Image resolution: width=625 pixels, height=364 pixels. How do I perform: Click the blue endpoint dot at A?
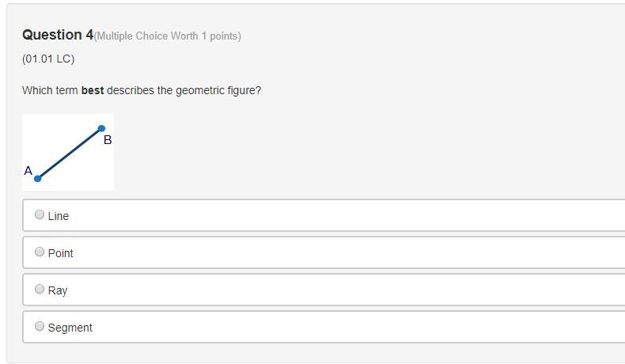coord(37,178)
